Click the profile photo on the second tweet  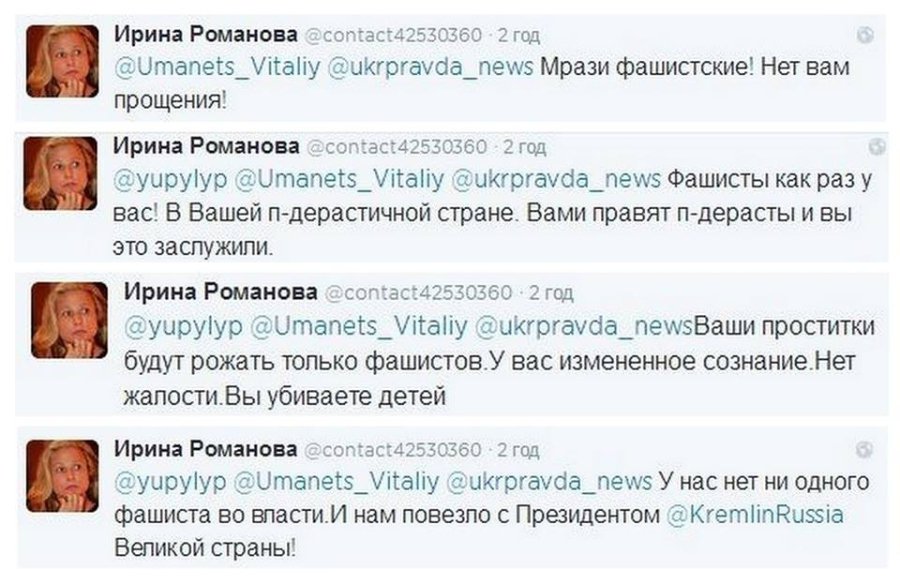point(61,172)
